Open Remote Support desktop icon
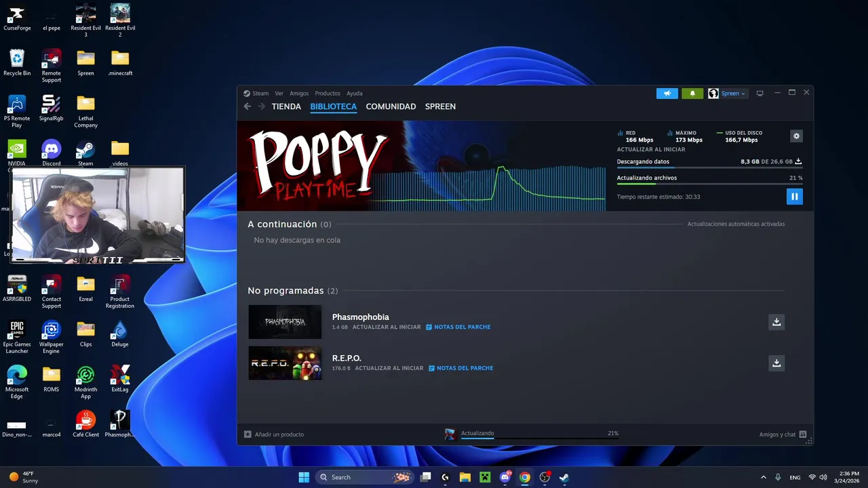 tap(52, 66)
